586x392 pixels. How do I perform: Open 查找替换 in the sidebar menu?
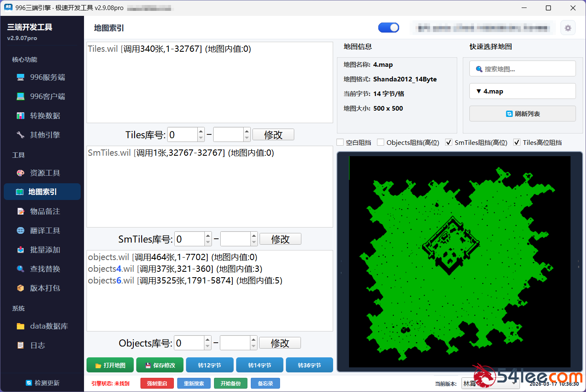tap(45, 269)
